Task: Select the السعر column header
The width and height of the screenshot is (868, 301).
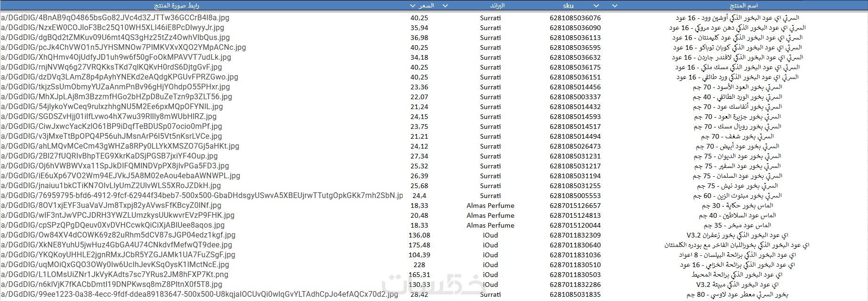Action: [426, 6]
